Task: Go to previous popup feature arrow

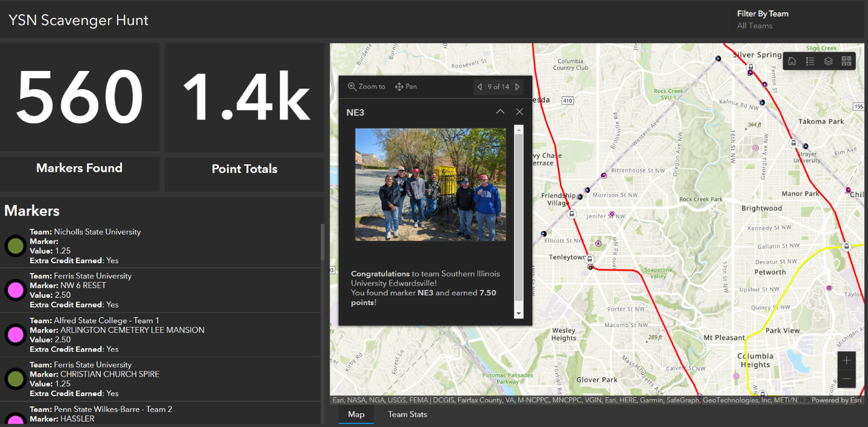Action: click(x=480, y=87)
